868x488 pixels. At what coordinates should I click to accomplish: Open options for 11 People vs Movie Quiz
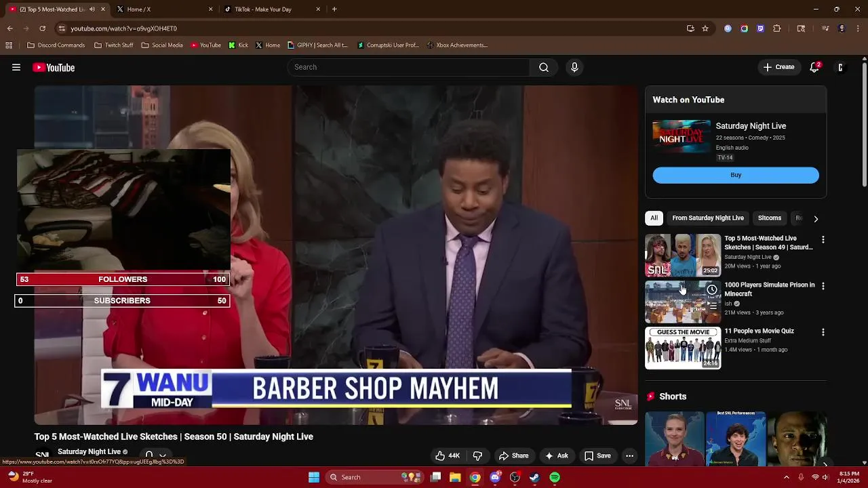823,333
